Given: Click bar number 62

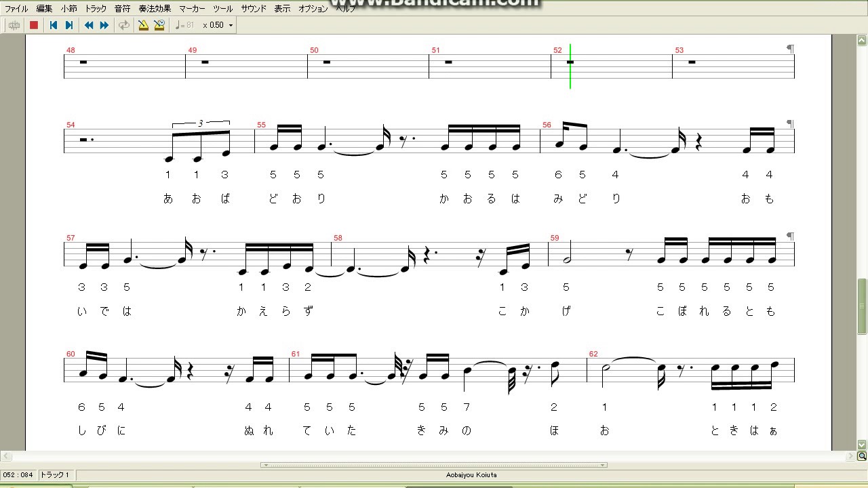Looking at the screenshot, I should pos(593,354).
